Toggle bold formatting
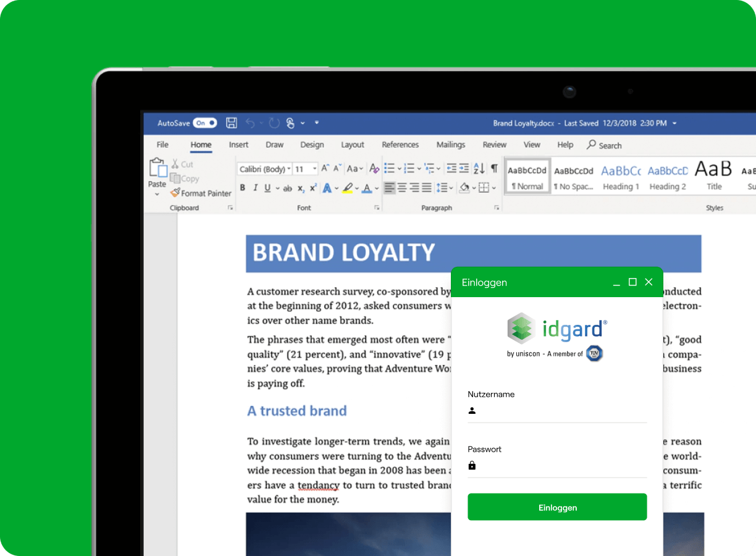Image resolution: width=756 pixels, height=556 pixels. pos(242,186)
